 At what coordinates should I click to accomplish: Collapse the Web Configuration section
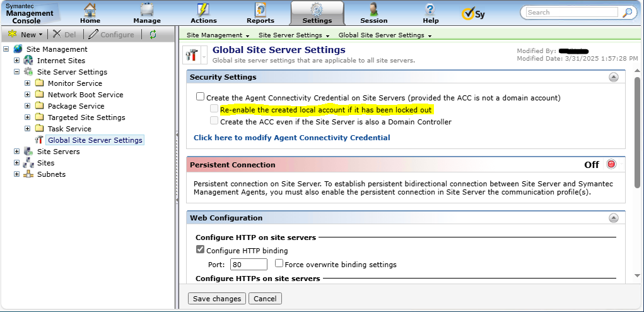(x=613, y=218)
